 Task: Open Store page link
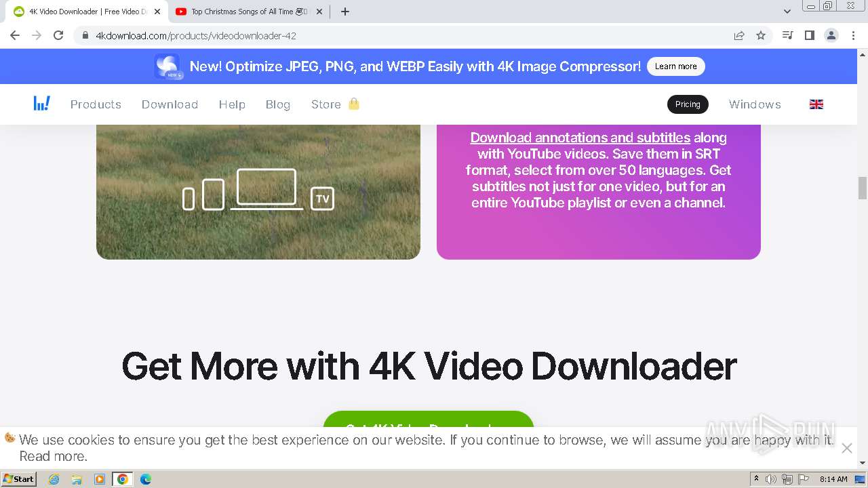[x=325, y=104]
